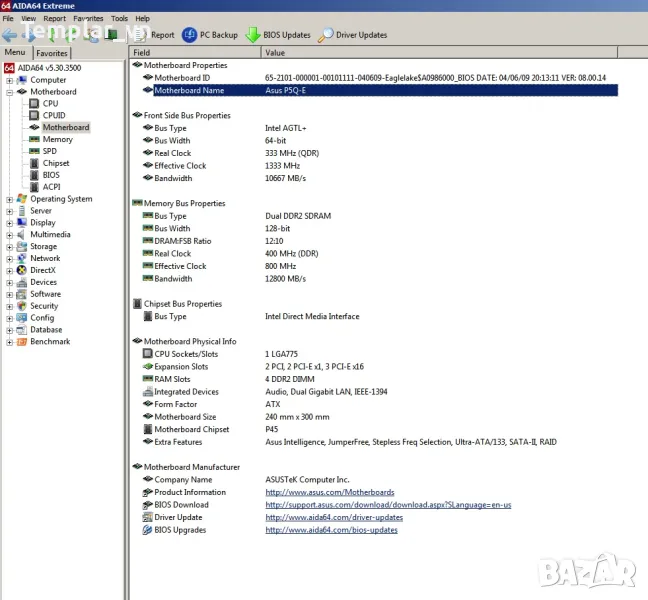Open Driver Updates with the magnifier icon
648x600 pixels.
click(326, 35)
